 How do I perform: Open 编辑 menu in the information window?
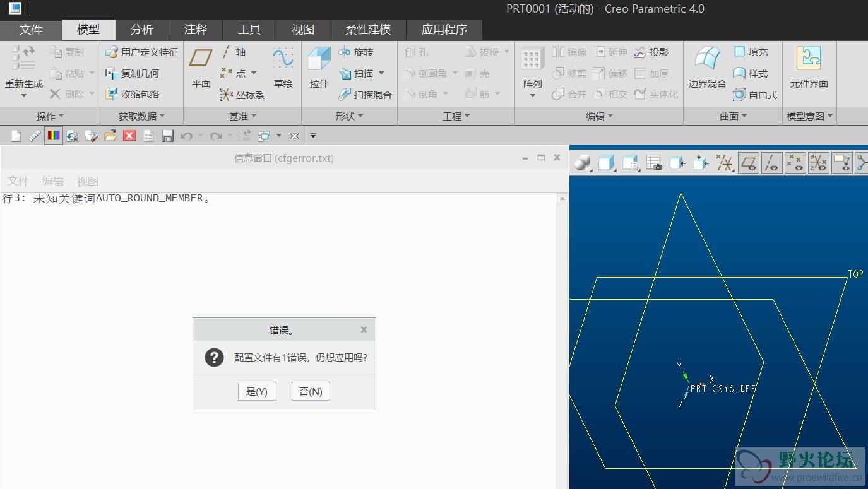pos(53,181)
